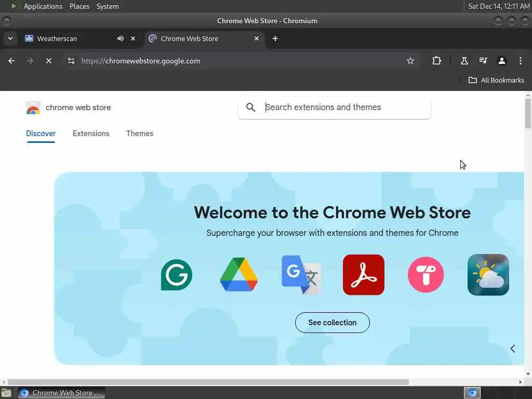Bookmark this page with the star icon
This screenshot has width=532, height=399.
click(410, 61)
